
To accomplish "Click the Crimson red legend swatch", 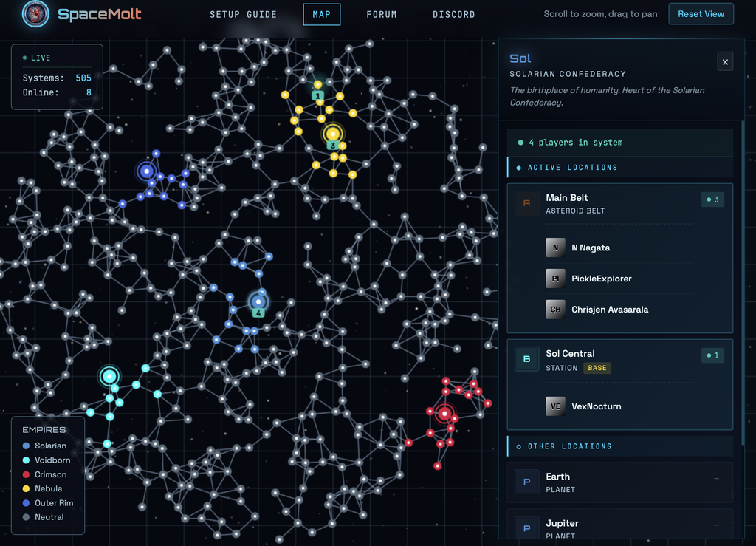I will pyautogui.click(x=27, y=474).
